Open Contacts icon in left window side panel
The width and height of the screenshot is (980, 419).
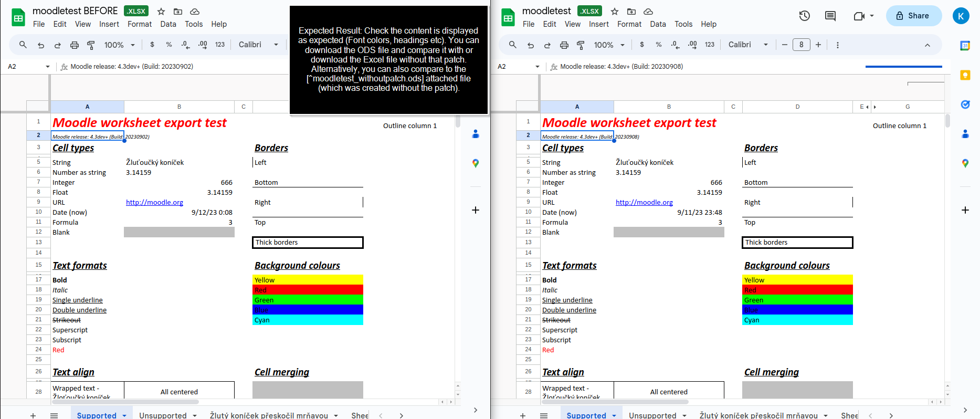(x=476, y=134)
